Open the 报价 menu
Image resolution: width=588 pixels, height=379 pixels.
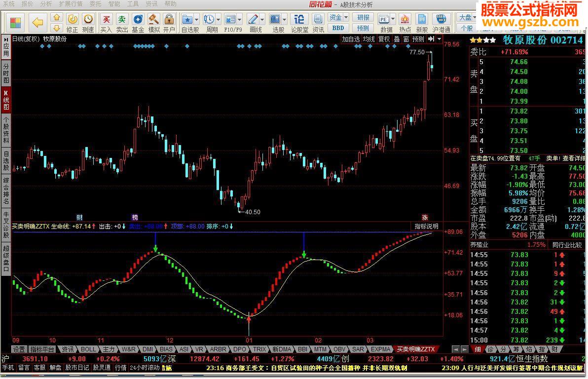[27, 4]
